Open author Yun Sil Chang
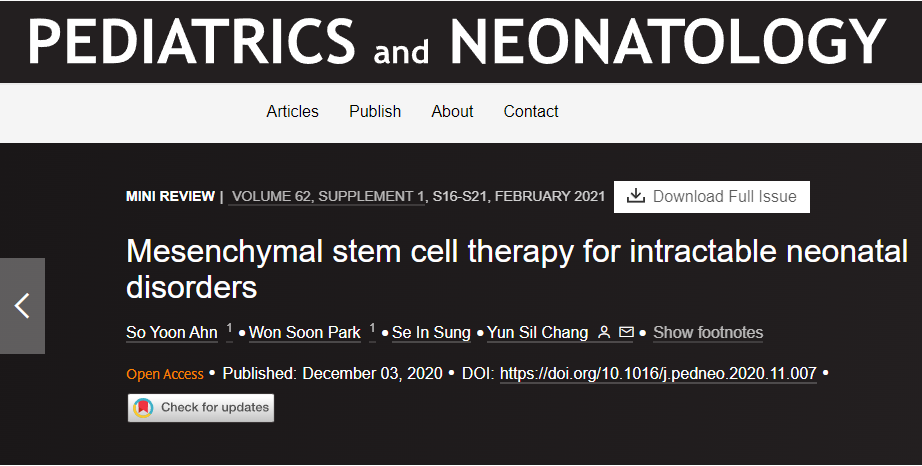Viewport: 922px width, 466px height. (x=537, y=333)
